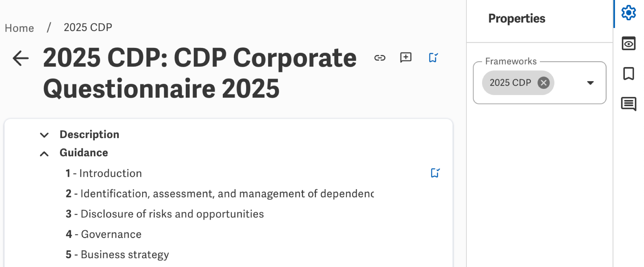Screen dimensions: 644x267
Task: Expand the Description section
Action: 44,135
